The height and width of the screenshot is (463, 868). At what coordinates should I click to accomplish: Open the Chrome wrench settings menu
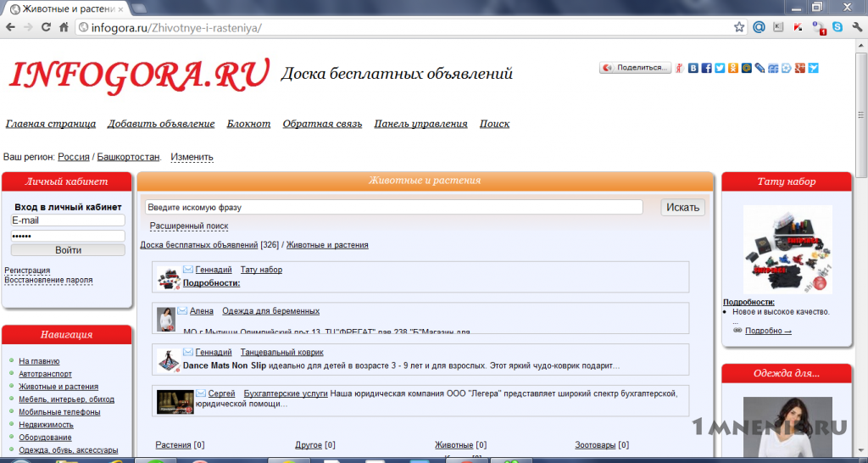click(x=858, y=27)
